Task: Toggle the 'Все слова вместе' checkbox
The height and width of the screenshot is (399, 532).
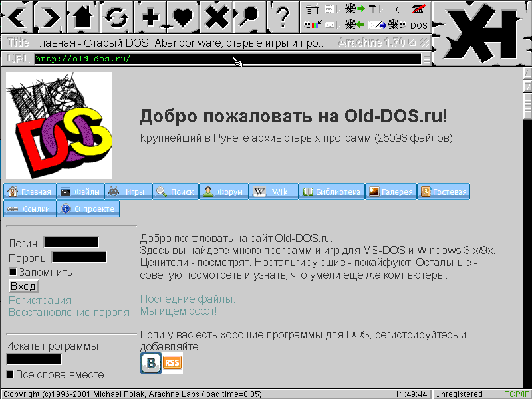Action: click(x=10, y=374)
